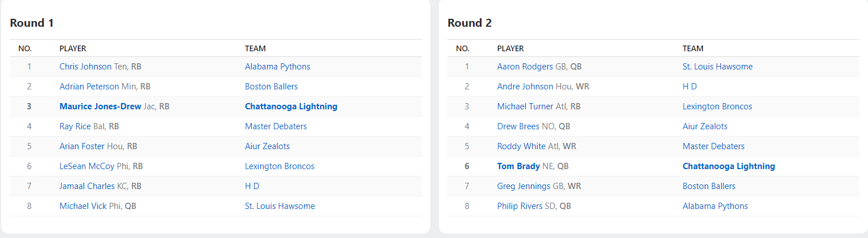Click Andre Johnson player link

(525, 87)
